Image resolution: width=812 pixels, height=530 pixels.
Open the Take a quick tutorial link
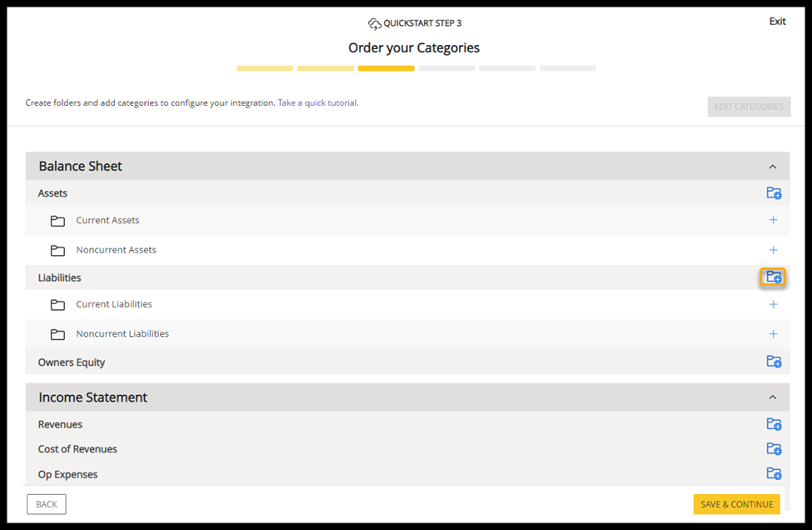(x=317, y=103)
